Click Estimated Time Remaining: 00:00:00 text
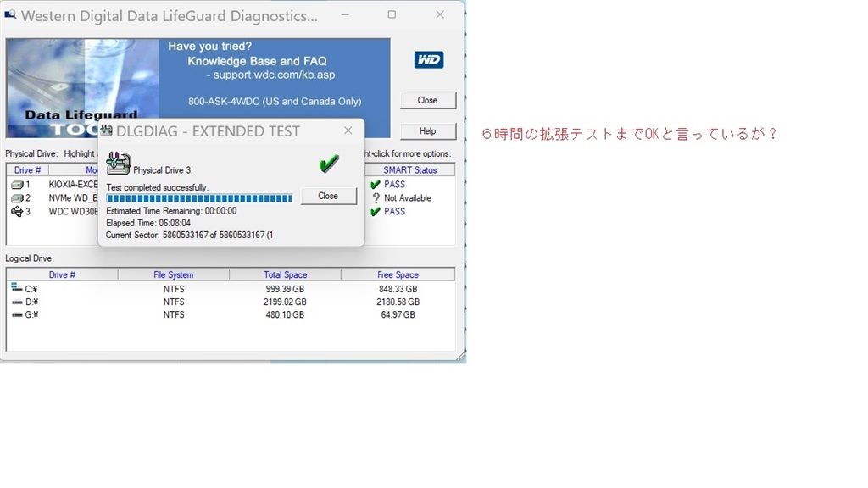Viewport: 868px width, 488px height. coord(171,211)
